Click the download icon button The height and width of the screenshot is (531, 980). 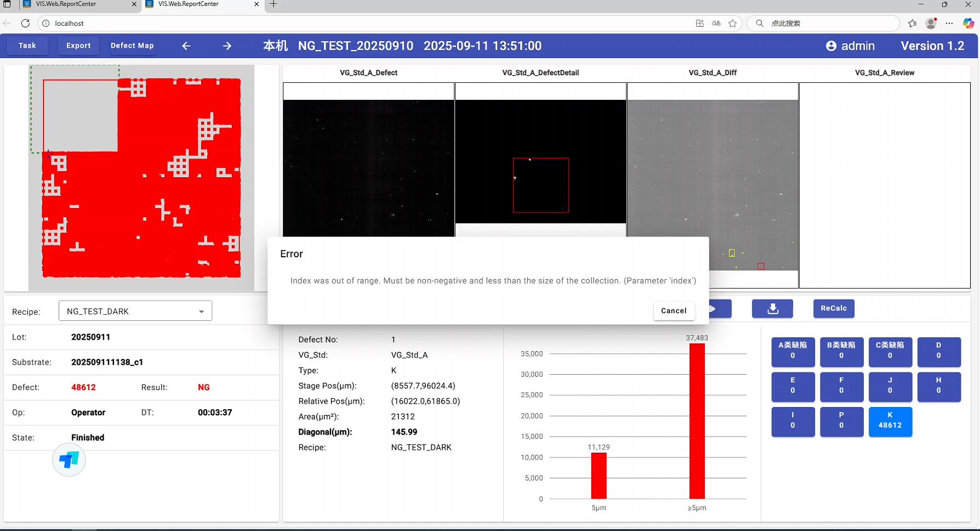(772, 309)
